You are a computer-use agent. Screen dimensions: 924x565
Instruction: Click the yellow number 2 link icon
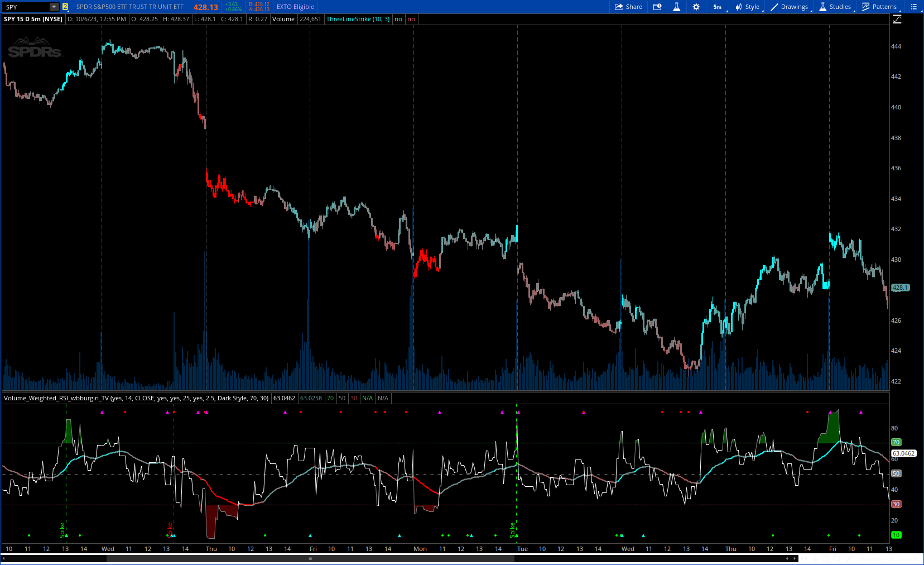pos(65,7)
